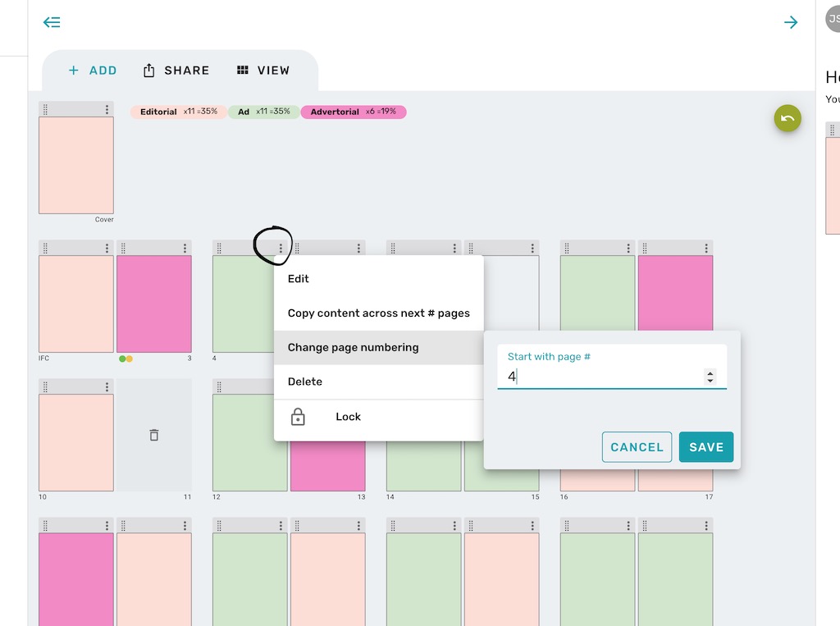This screenshot has height=626, width=840.
Task: Toggle the green status dot below page 3
Action: click(x=122, y=357)
